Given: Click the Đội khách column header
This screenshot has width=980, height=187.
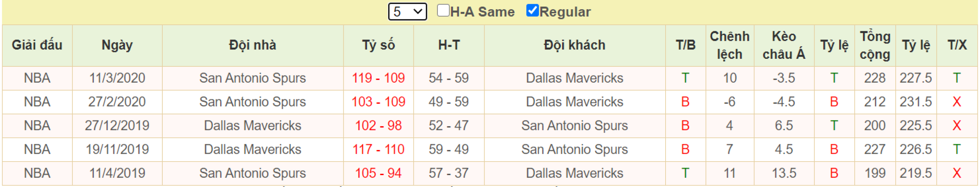Looking at the screenshot, I should (x=574, y=45).
